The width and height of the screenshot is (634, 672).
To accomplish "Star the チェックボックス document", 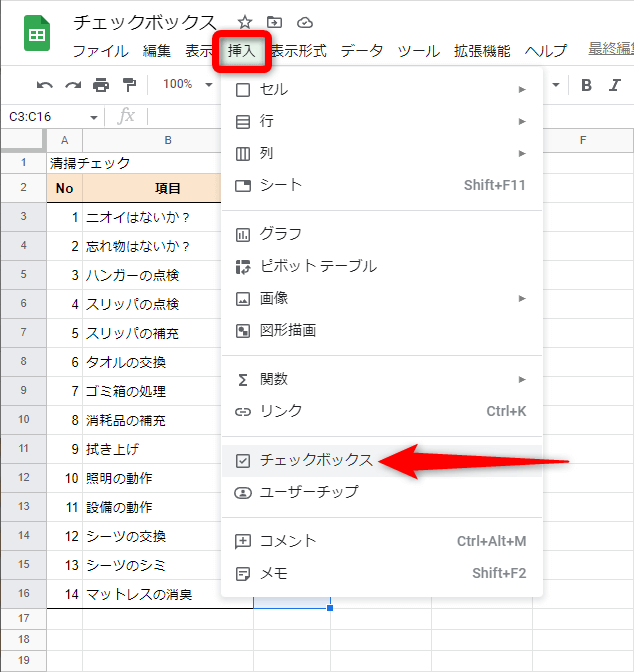I will point(245,22).
